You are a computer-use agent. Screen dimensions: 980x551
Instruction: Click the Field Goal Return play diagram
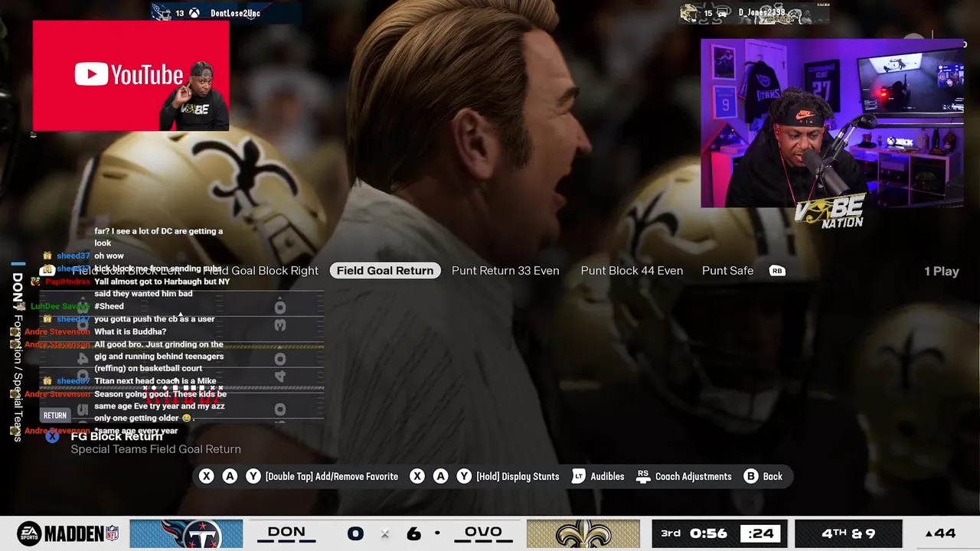pos(182,357)
